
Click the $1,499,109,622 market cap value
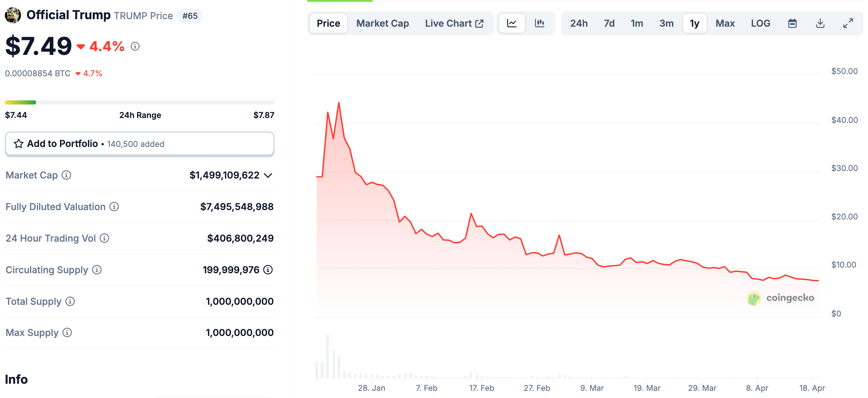coord(224,175)
